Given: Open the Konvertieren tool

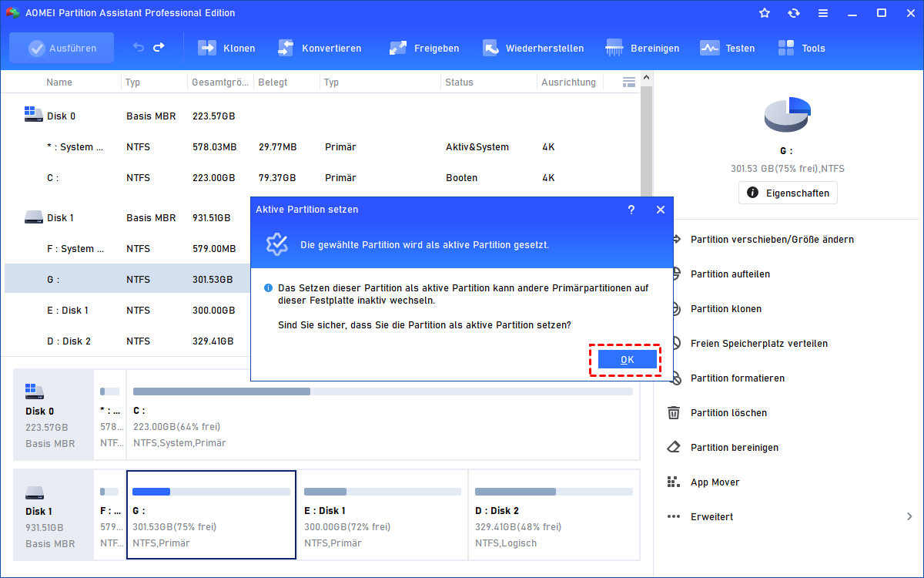Looking at the screenshot, I should click(320, 48).
